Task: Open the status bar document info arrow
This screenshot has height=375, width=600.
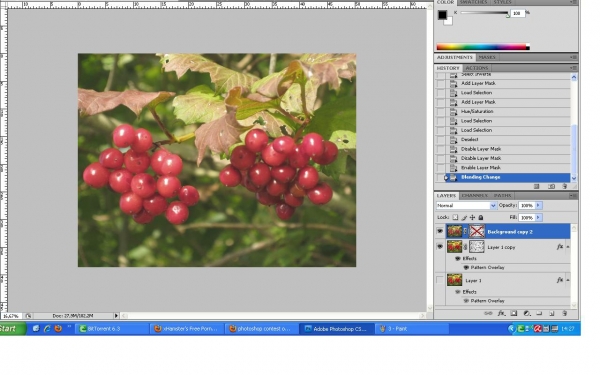Action: 116,316
